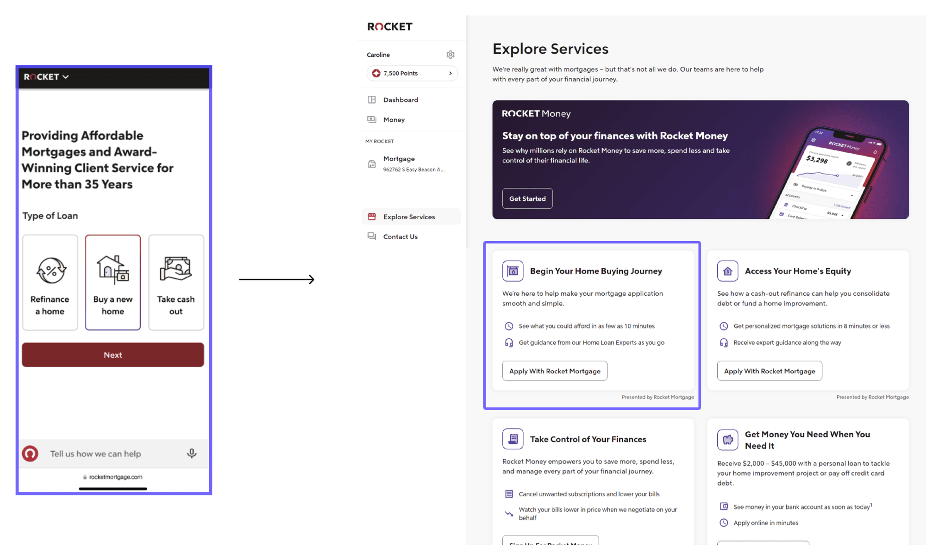Click trend-down icon beside Watch your bills lower

(x=509, y=514)
